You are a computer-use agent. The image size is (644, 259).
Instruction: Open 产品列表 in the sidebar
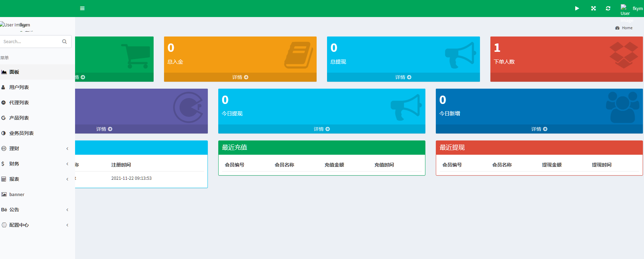tap(19, 118)
